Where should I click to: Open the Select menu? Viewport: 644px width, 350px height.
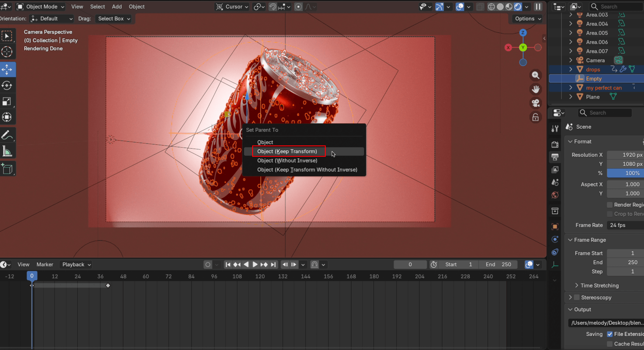(x=97, y=7)
